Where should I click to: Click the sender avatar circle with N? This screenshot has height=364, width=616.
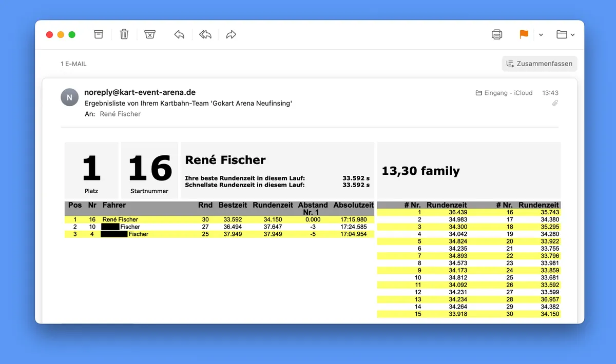pos(69,97)
